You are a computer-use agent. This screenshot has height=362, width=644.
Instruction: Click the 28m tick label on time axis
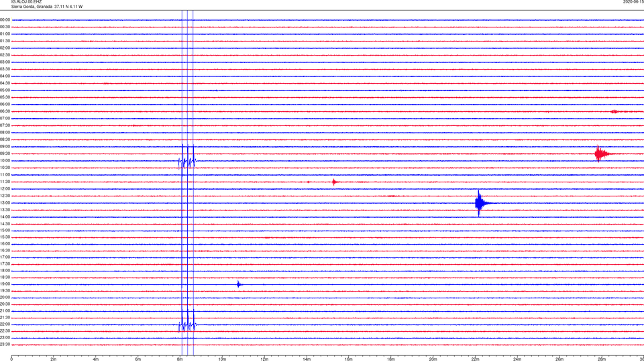coord(601,359)
